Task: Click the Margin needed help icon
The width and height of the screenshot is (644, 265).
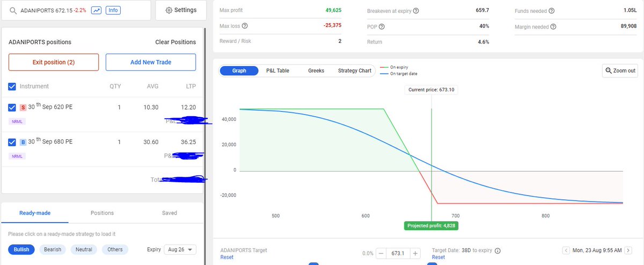Action: tap(553, 27)
